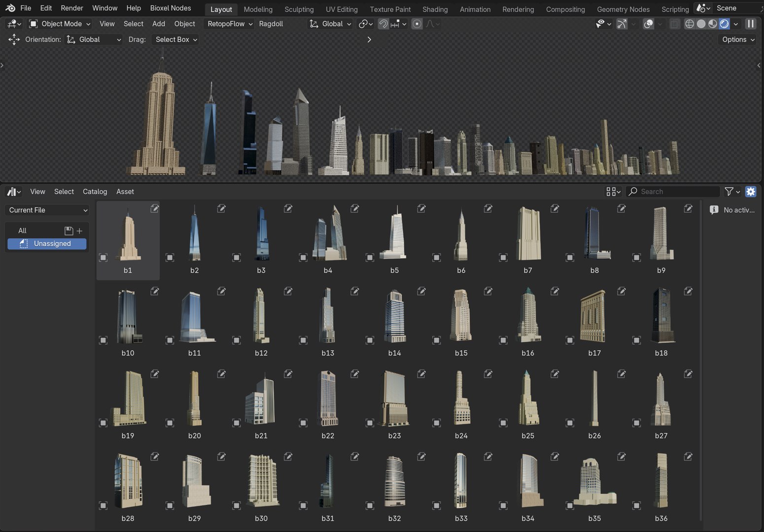Open viewport shading options arrow
764x532 pixels.
tap(736, 24)
